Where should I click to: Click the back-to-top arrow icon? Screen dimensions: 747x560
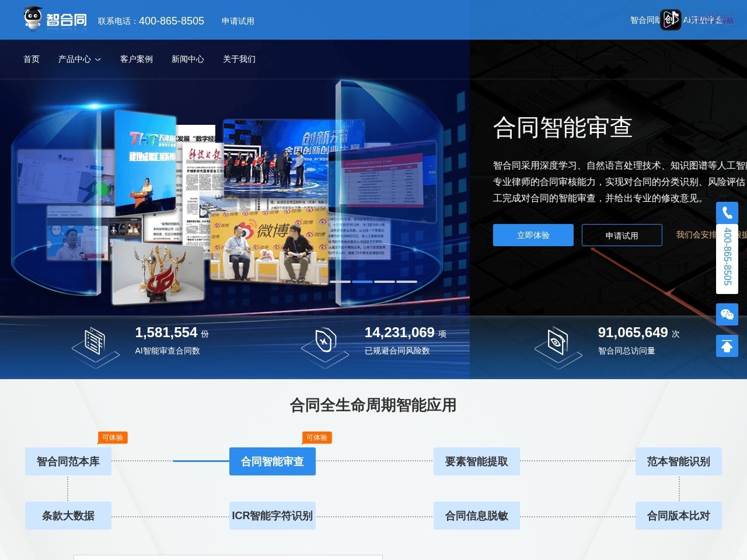point(727,346)
